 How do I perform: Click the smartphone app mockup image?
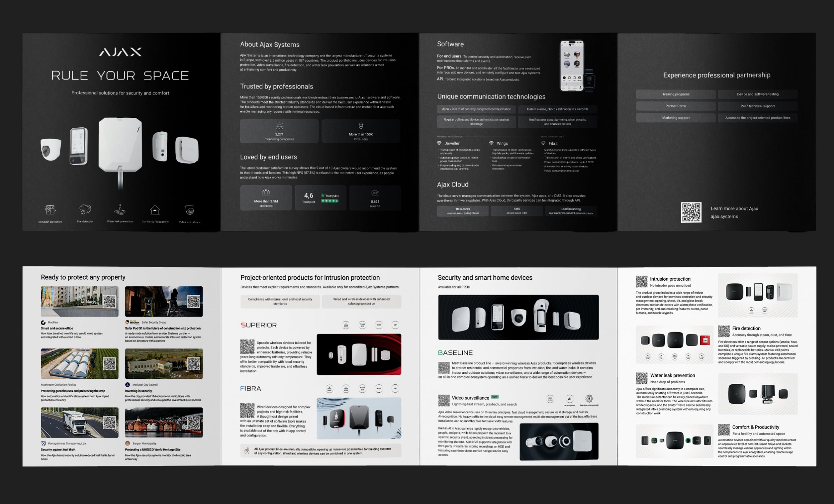572,66
